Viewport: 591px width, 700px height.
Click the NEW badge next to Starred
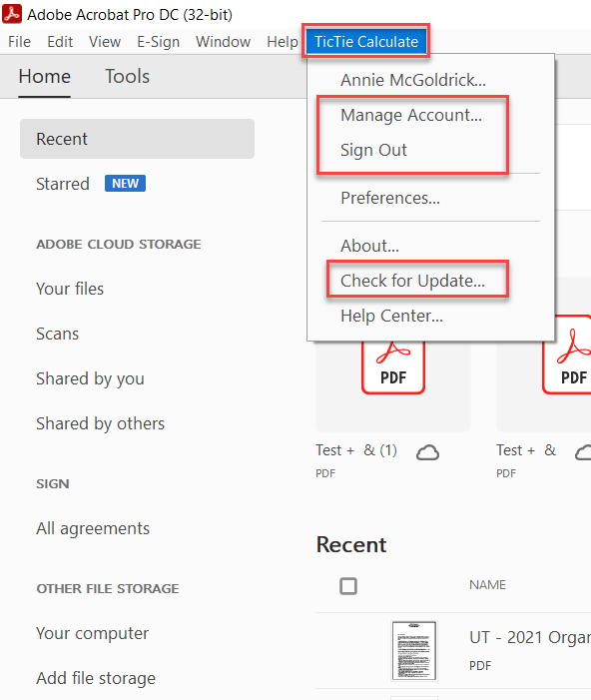[125, 183]
